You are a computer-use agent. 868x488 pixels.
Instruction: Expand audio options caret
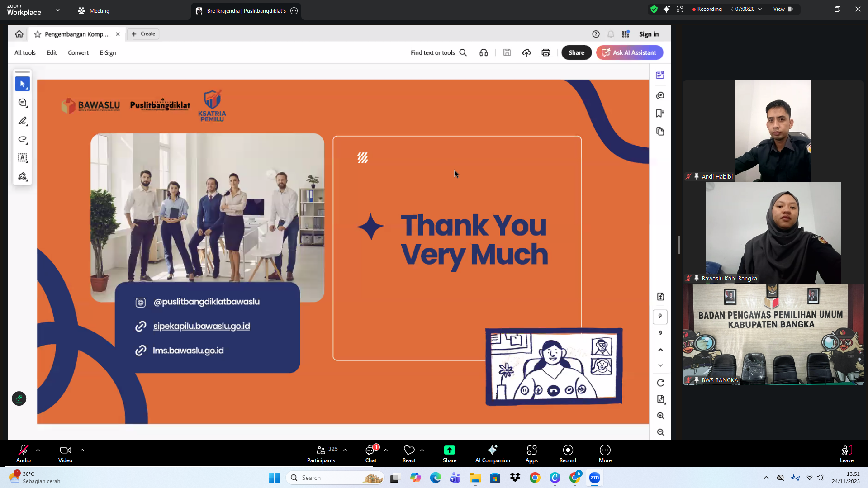[38, 450]
